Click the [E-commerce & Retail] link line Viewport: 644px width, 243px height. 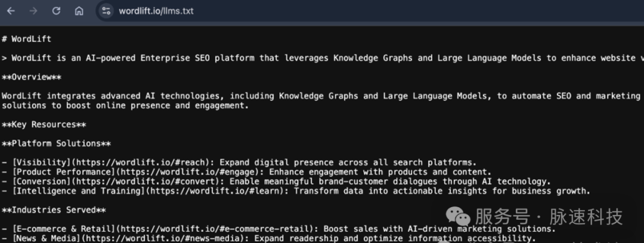278,229
